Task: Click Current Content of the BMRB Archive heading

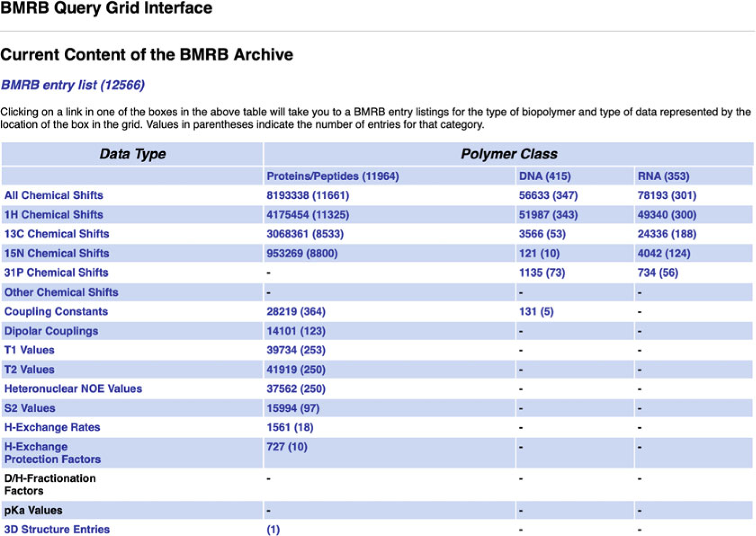Action: 147,55
